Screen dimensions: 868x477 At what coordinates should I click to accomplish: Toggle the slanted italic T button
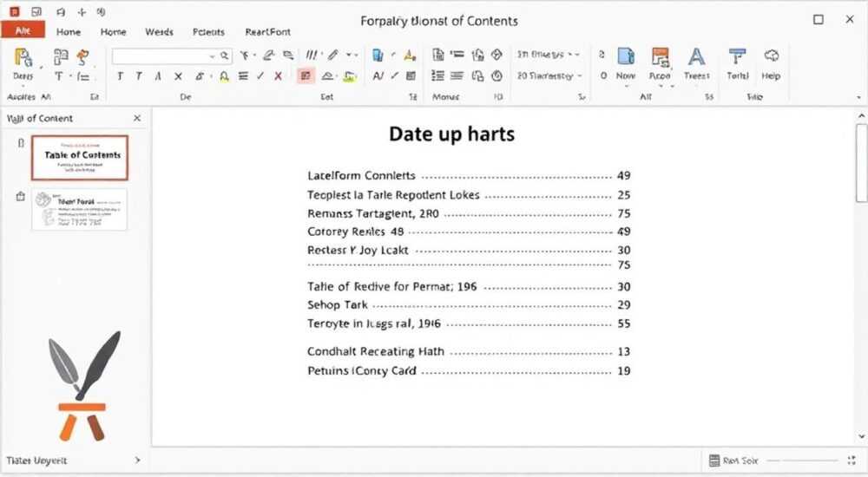coord(138,76)
